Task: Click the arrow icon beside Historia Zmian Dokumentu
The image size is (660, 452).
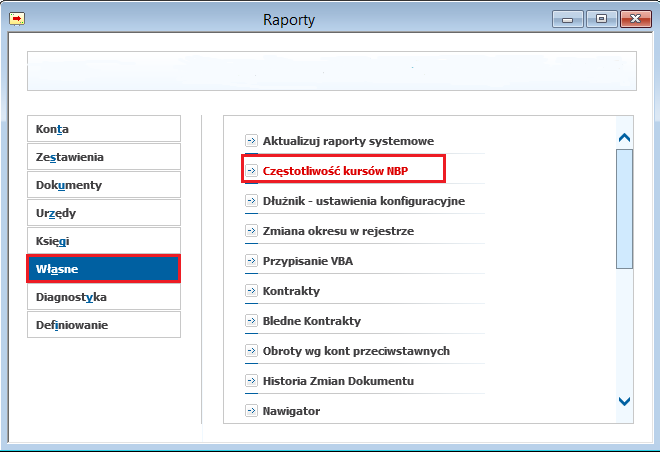Action: coord(251,380)
